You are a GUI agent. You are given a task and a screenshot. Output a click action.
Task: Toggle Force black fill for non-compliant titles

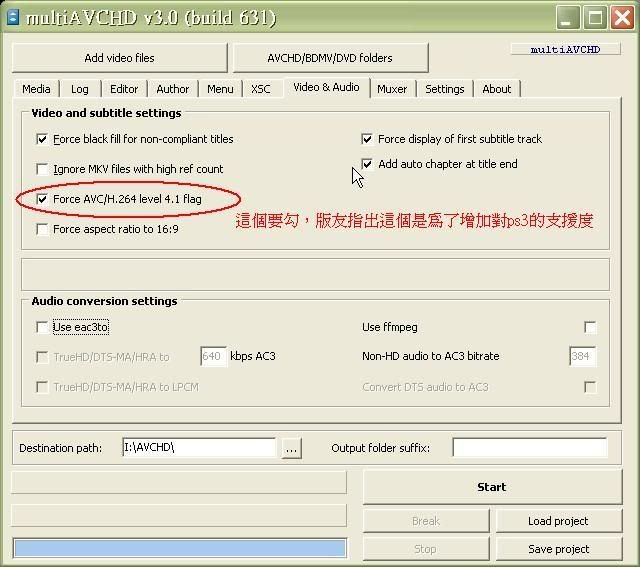[x=42, y=139]
